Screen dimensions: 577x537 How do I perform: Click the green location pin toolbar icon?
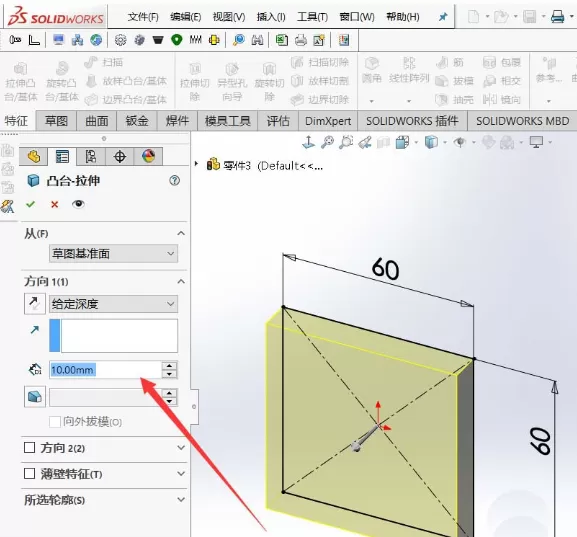177,40
